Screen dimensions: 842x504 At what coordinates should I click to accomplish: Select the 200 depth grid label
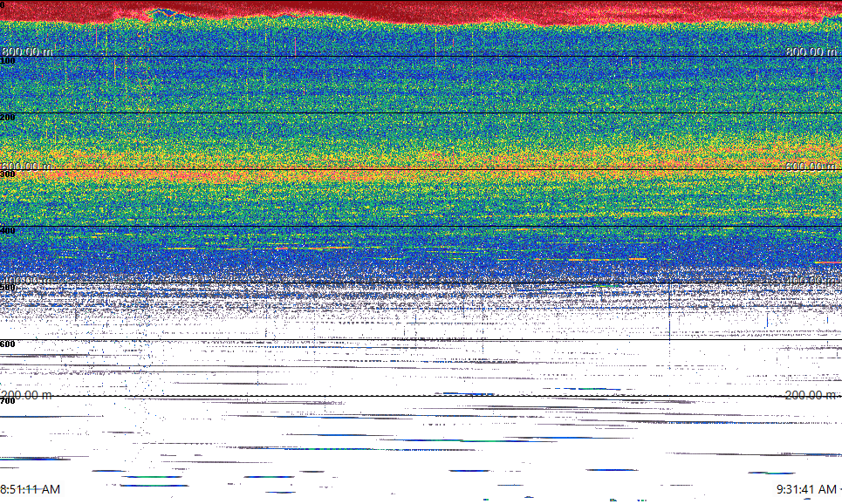coord(8,118)
